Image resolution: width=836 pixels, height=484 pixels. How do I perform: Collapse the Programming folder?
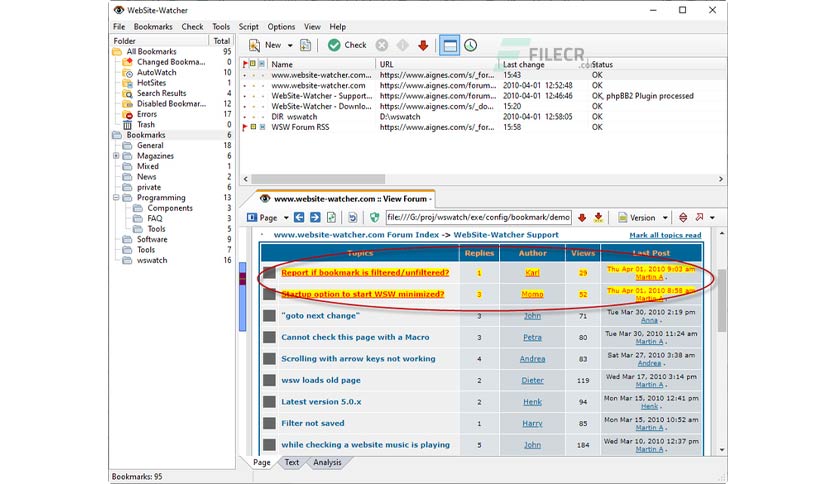[116, 197]
